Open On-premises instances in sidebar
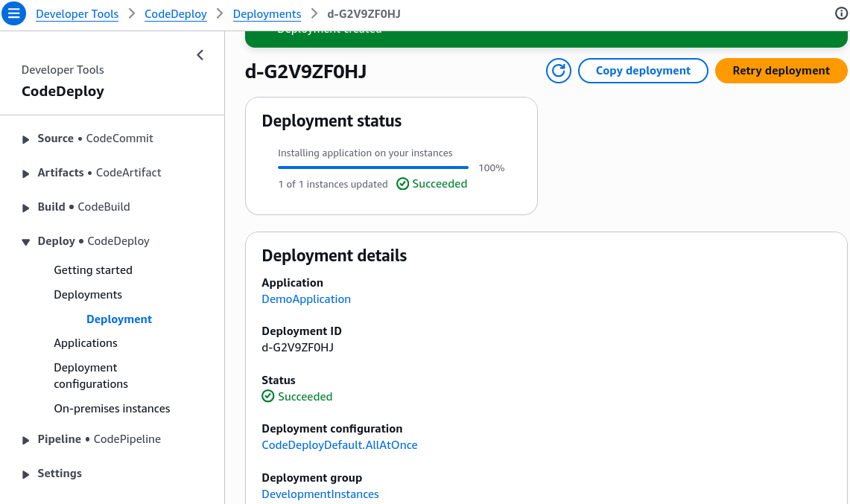Image resolution: width=850 pixels, height=504 pixels. coord(112,408)
